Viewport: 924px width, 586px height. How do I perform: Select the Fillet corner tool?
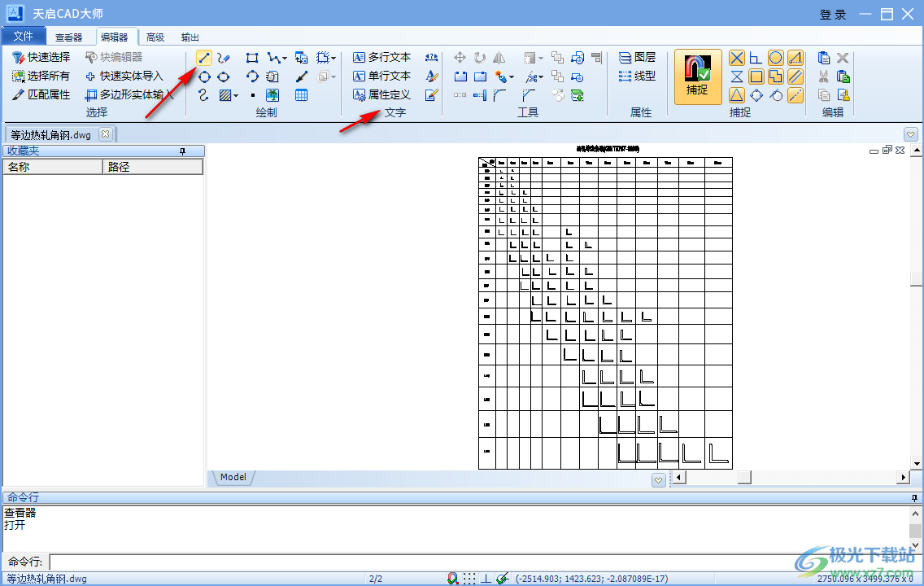pos(499,95)
